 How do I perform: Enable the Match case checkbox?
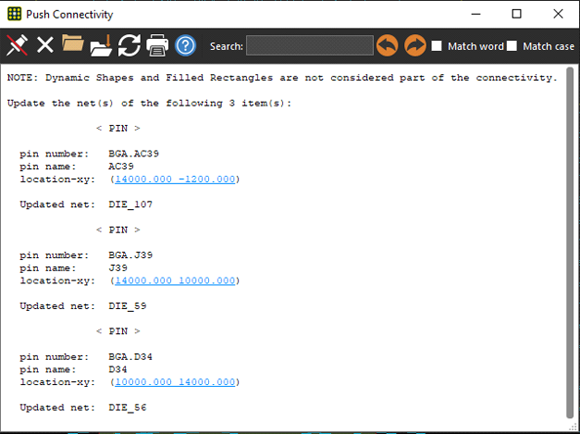click(512, 46)
